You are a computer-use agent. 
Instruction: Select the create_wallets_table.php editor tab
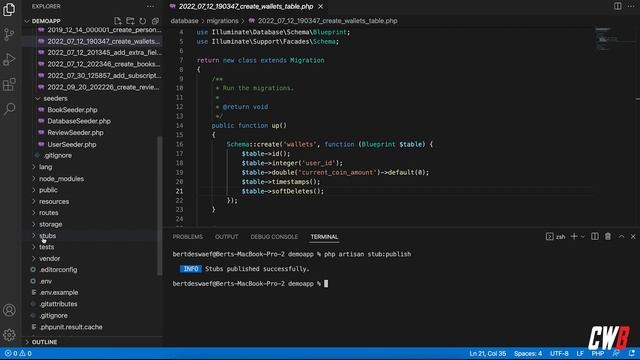246,7
